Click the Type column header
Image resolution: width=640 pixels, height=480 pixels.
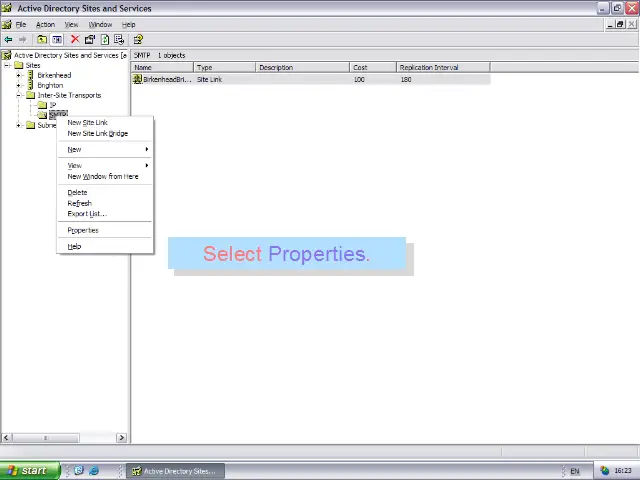point(224,67)
